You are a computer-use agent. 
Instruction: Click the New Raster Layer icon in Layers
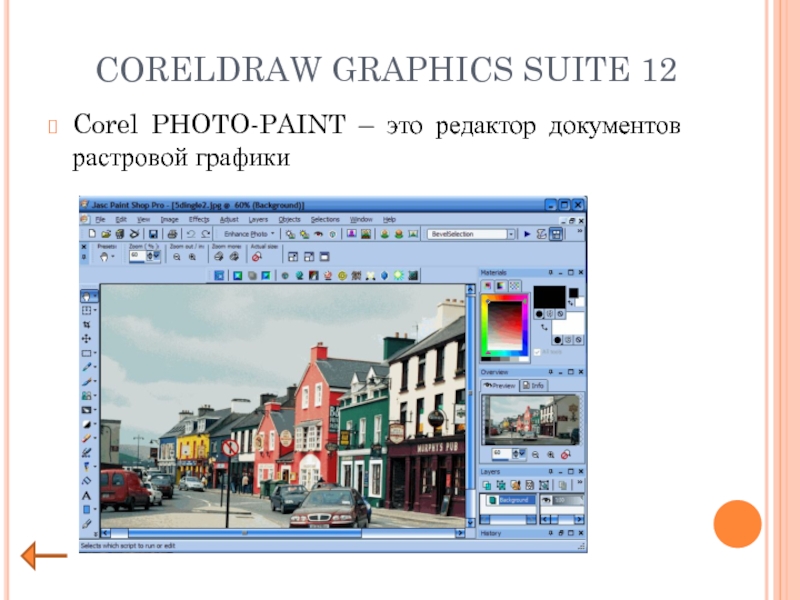(x=487, y=485)
